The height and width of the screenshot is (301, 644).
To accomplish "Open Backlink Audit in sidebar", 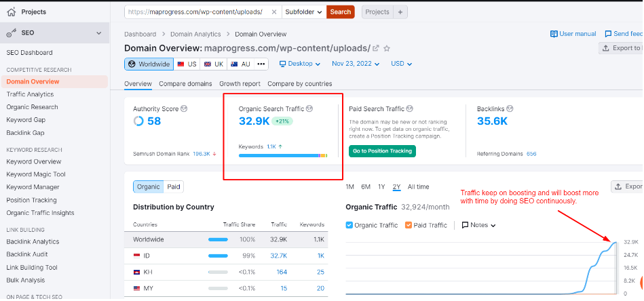I will (27, 254).
